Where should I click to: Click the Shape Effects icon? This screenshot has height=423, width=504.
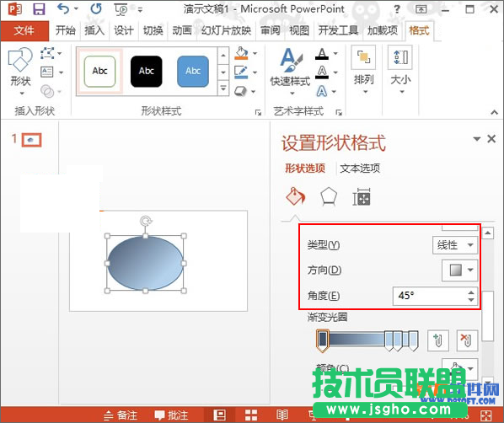[x=241, y=91]
